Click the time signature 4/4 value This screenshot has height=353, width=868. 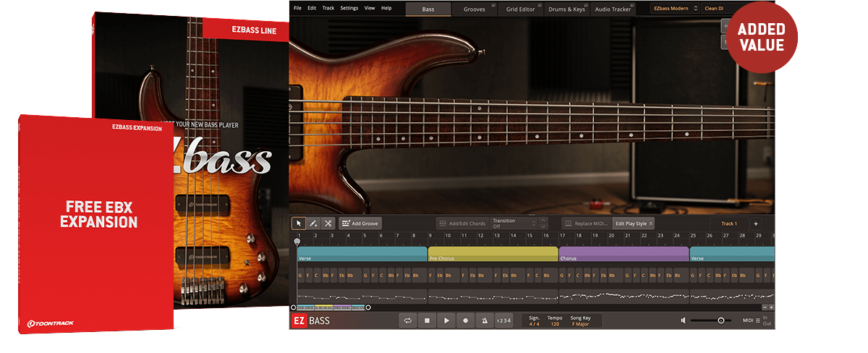(x=534, y=324)
